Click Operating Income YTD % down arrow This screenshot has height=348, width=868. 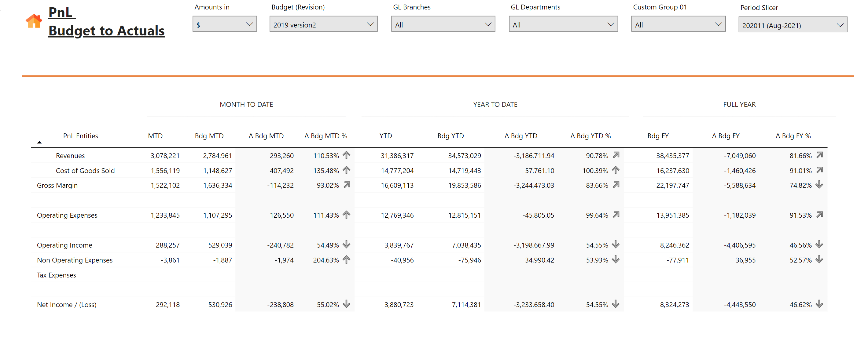click(x=616, y=245)
